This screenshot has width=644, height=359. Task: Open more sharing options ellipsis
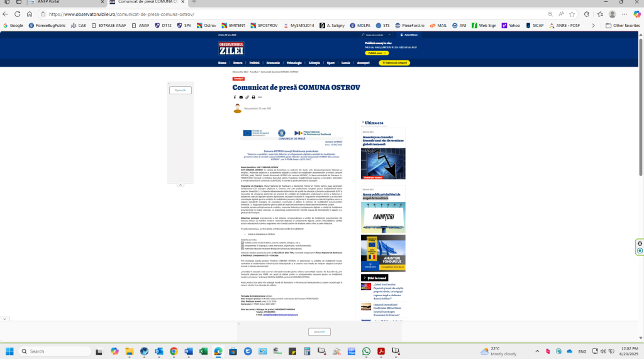pos(260,97)
